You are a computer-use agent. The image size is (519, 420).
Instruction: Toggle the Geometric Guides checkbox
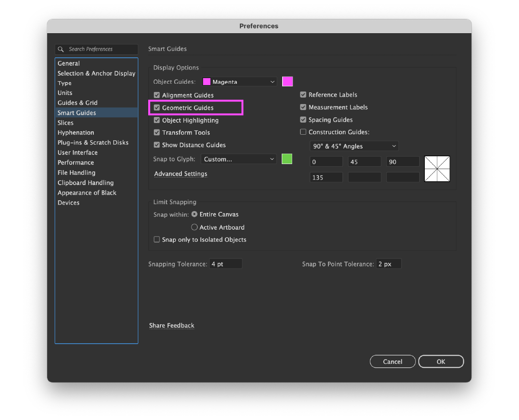[157, 107]
